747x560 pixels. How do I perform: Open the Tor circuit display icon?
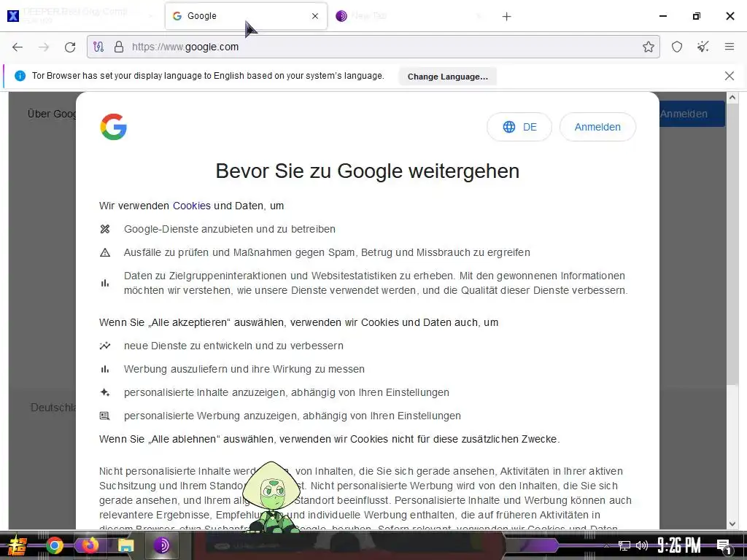pyautogui.click(x=98, y=47)
